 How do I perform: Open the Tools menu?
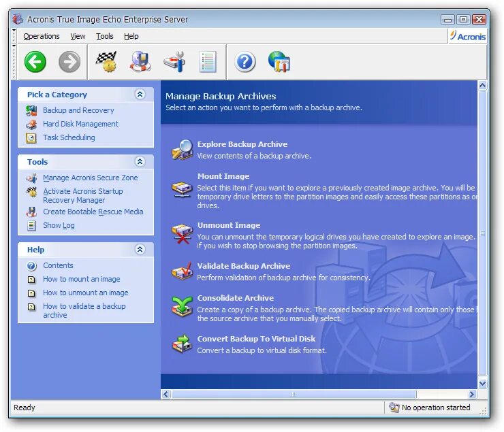[x=105, y=36]
